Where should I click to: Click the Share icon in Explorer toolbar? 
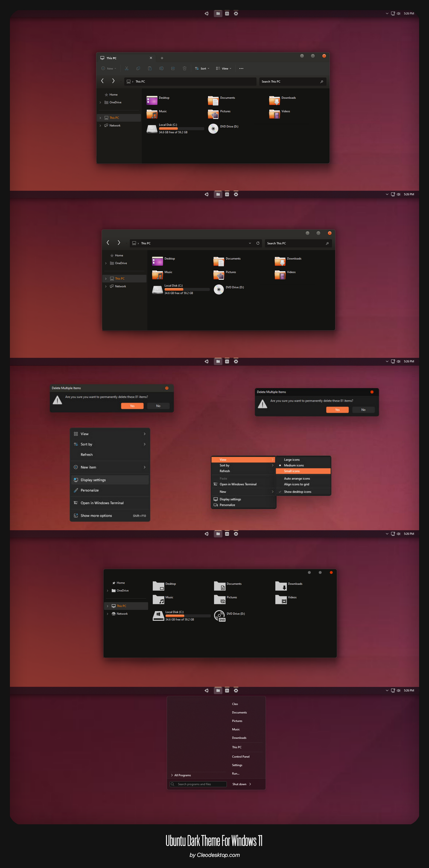(173, 68)
